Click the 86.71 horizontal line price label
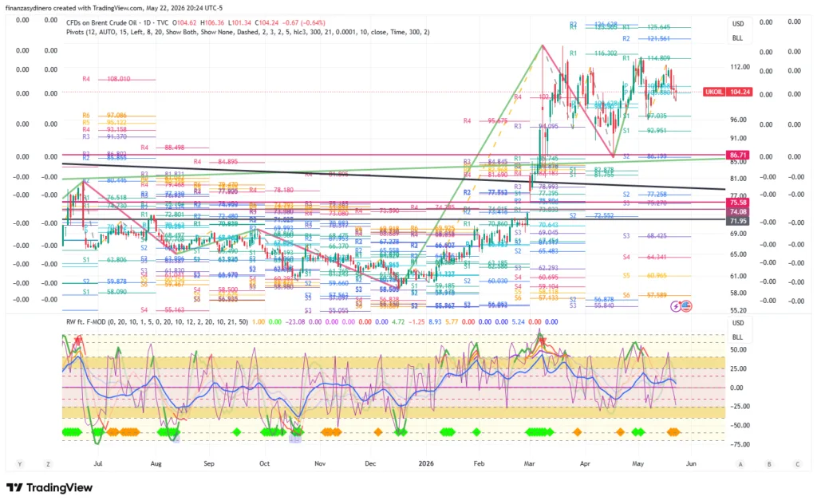 coord(738,156)
